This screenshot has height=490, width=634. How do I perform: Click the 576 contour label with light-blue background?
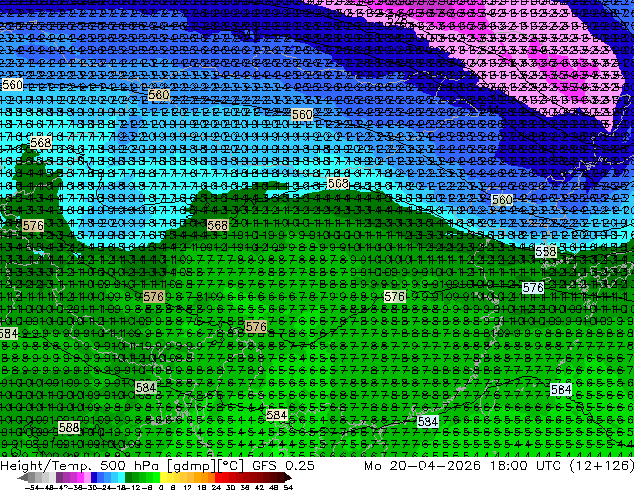click(533, 287)
